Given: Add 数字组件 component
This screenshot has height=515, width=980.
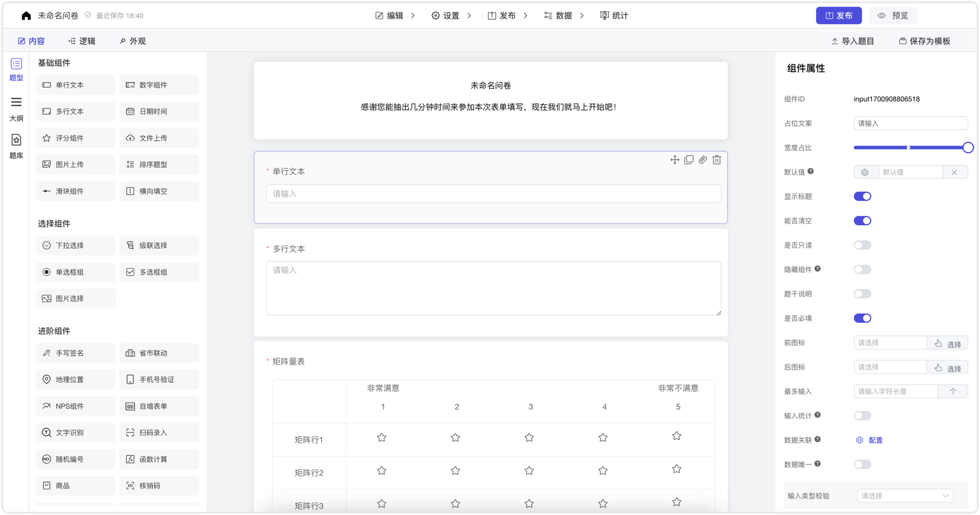Looking at the screenshot, I should (159, 85).
